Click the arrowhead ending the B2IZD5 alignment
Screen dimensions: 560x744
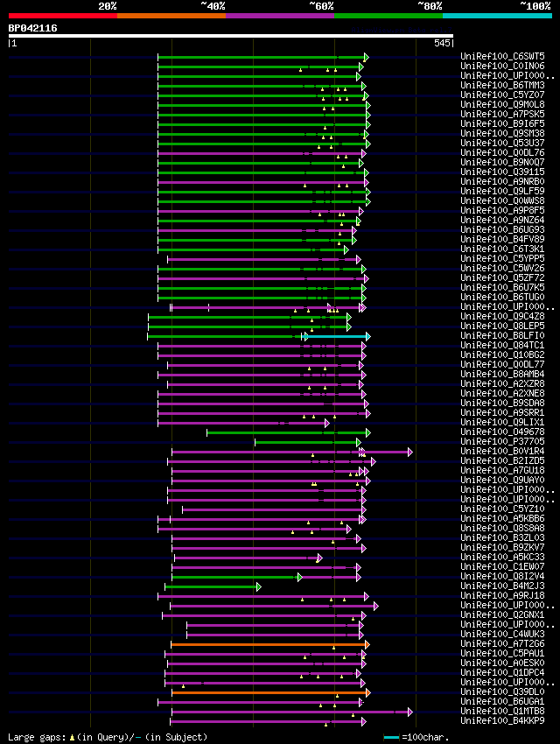coord(373,461)
